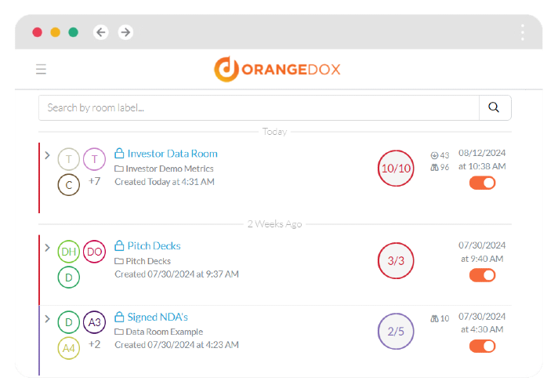Click folder icon in Pitch Decks row

pyautogui.click(x=119, y=261)
